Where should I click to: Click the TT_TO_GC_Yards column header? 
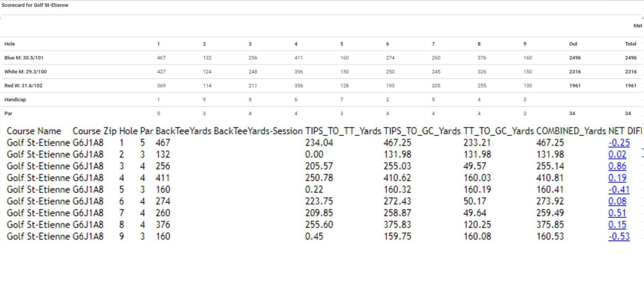click(x=498, y=131)
